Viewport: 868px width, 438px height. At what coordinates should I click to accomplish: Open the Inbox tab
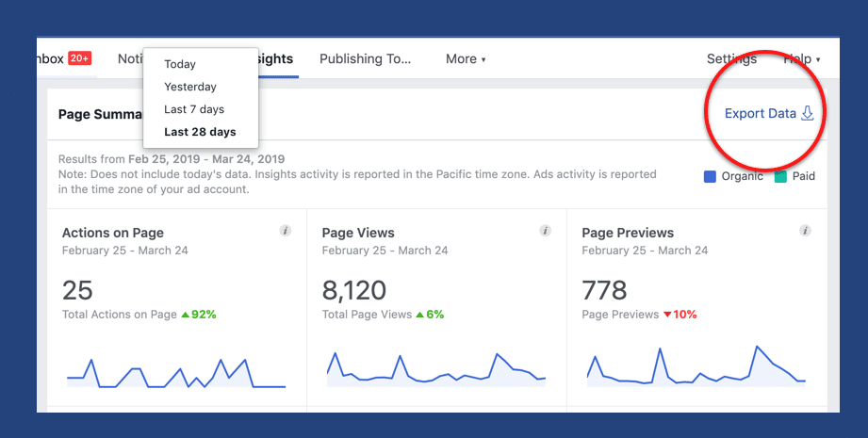[49, 58]
